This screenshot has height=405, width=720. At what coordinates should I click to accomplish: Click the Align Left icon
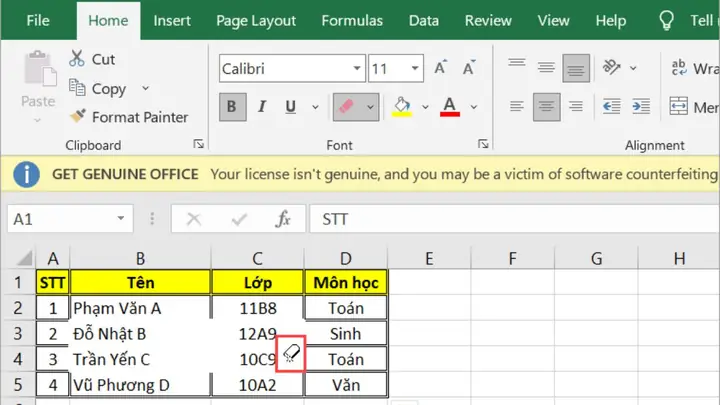[517, 107]
